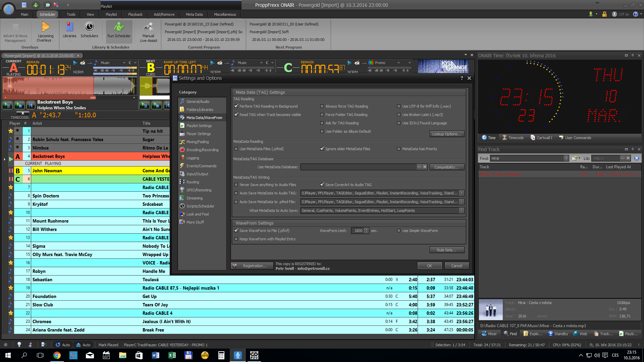Open Input/Output category
Viewport: 644px width, 362px height.
(x=197, y=174)
